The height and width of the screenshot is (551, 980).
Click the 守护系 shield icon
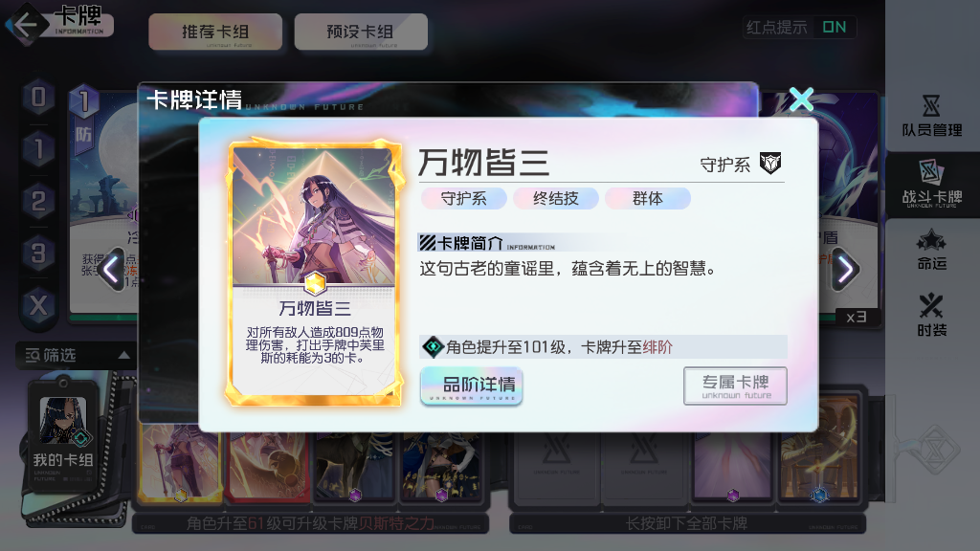coord(770,164)
